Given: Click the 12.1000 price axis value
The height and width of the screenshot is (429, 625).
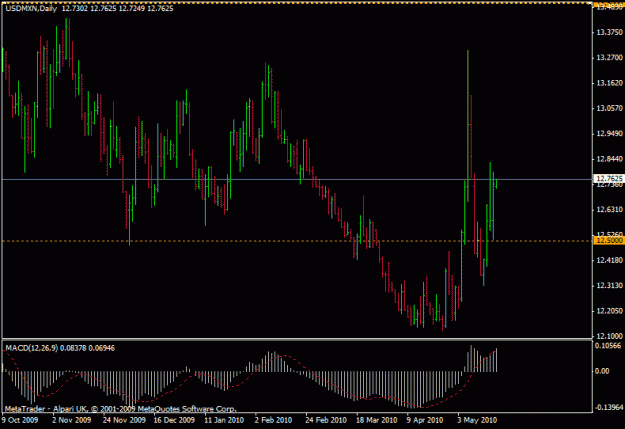Looking at the screenshot, I should (x=609, y=336).
